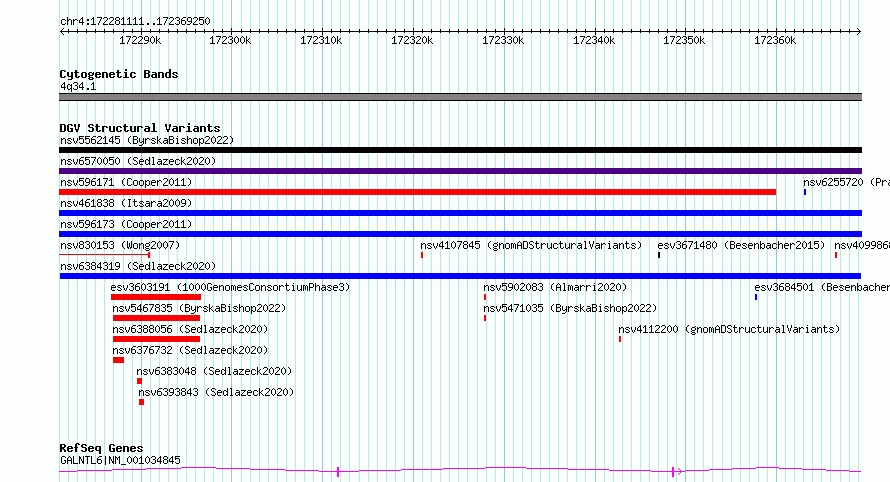Click the blue nsv6255720 variant marker
890x482 pixels.
point(805,192)
